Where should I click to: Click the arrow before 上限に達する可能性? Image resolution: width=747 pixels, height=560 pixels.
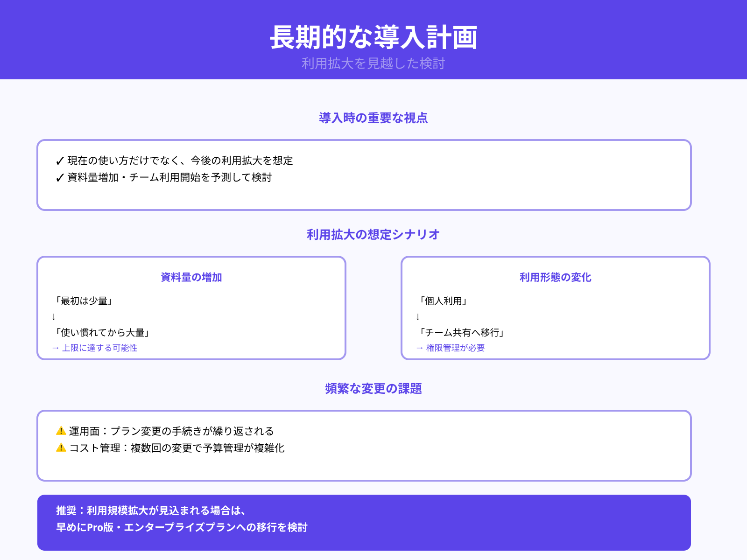[x=56, y=348]
